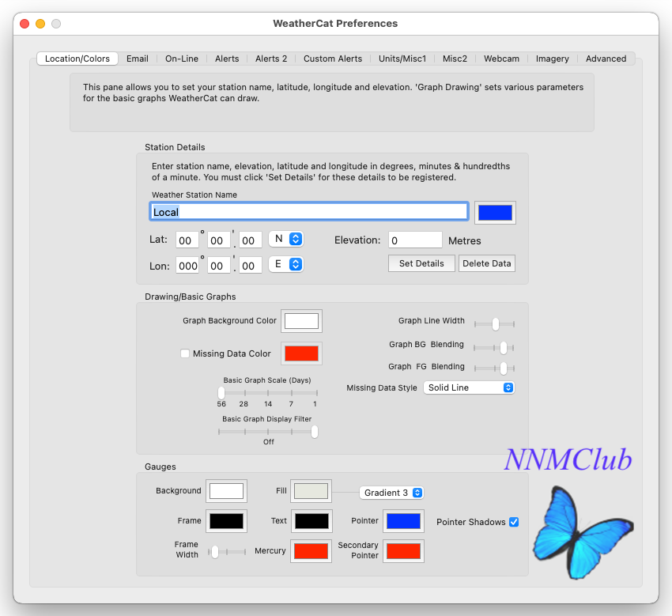Go to the Alerts 2 tab
The image size is (672, 616).
[x=271, y=59]
